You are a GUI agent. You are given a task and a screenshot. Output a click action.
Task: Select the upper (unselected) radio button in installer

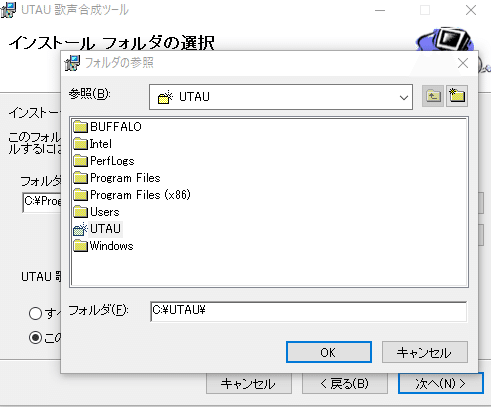(35, 313)
